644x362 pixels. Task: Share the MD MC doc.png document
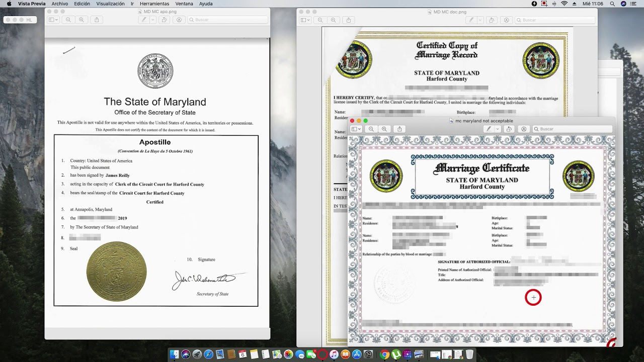pos(349,20)
